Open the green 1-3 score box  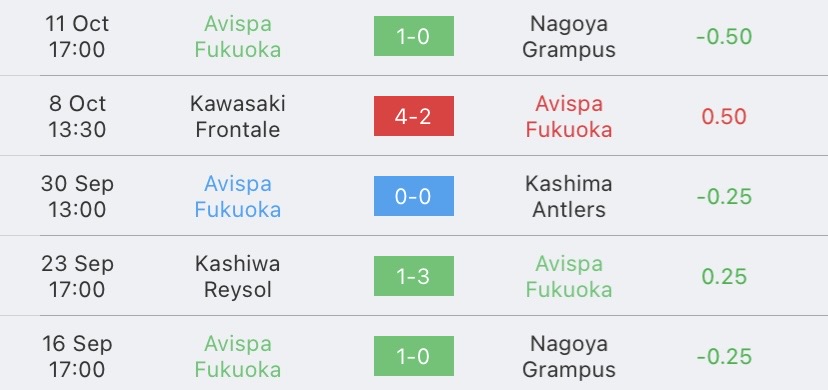coord(413,276)
